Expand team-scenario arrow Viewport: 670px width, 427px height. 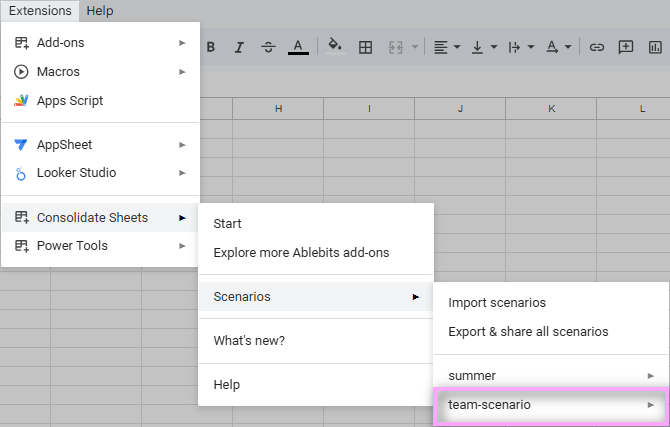(651, 405)
